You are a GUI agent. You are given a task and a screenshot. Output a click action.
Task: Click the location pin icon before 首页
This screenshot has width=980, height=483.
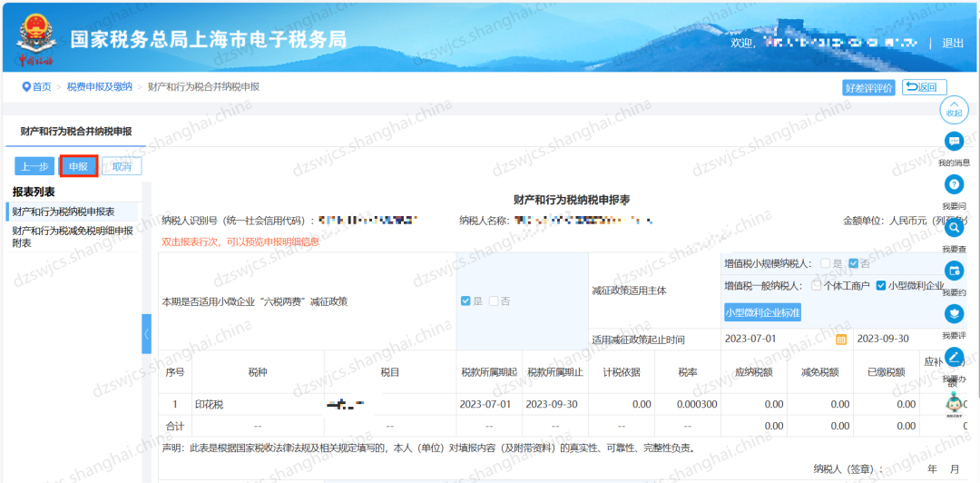(x=26, y=87)
